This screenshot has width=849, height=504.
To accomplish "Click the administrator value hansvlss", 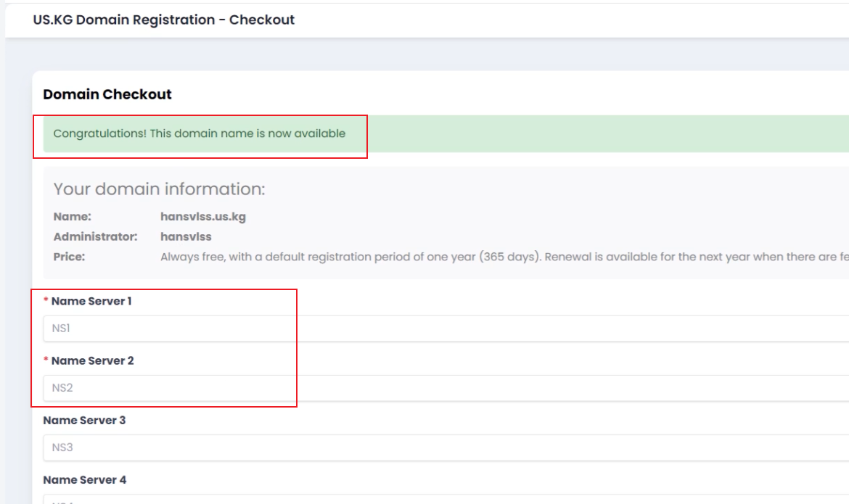I will [x=186, y=236].
